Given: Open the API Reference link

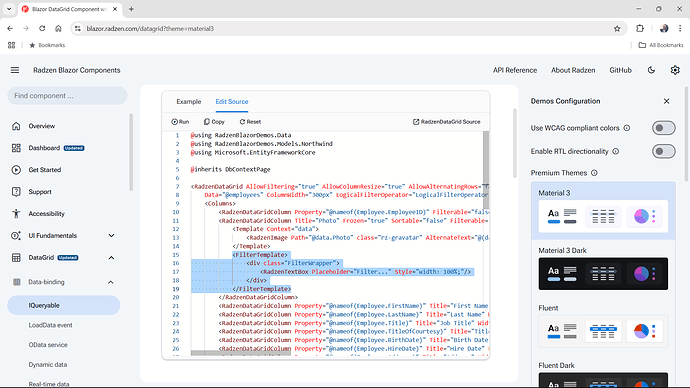Looking at the screenshot, I should pos(515,70).
